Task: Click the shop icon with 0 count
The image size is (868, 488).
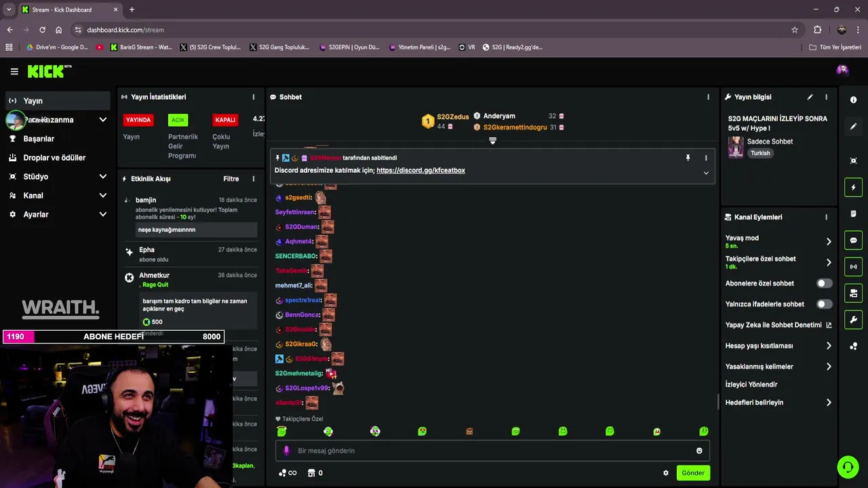Action: point(315,473)
